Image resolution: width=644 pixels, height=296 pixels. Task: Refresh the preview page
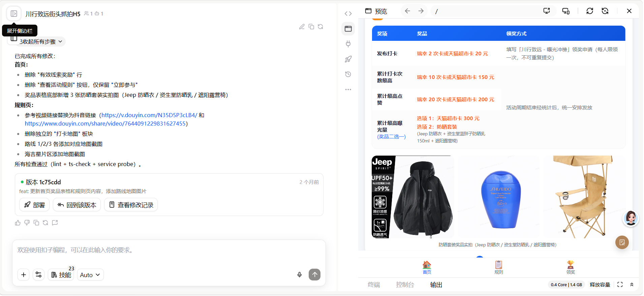click(590, 11)
